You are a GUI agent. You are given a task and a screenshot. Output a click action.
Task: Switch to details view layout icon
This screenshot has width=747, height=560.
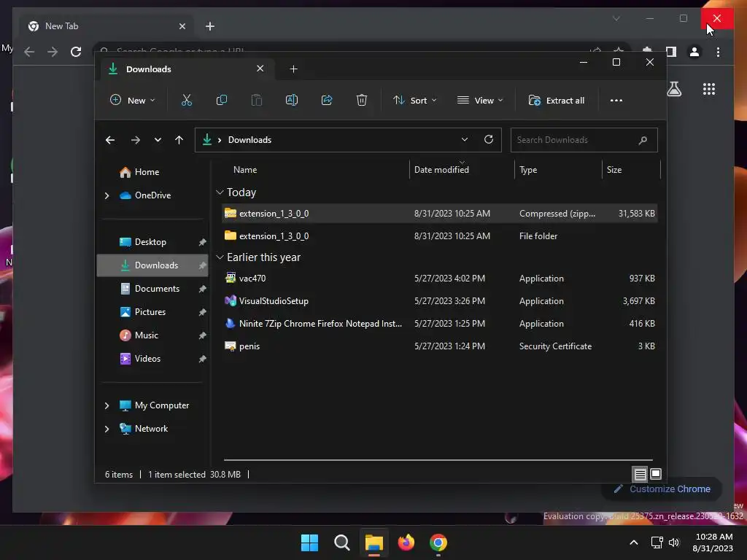[640, 474]
